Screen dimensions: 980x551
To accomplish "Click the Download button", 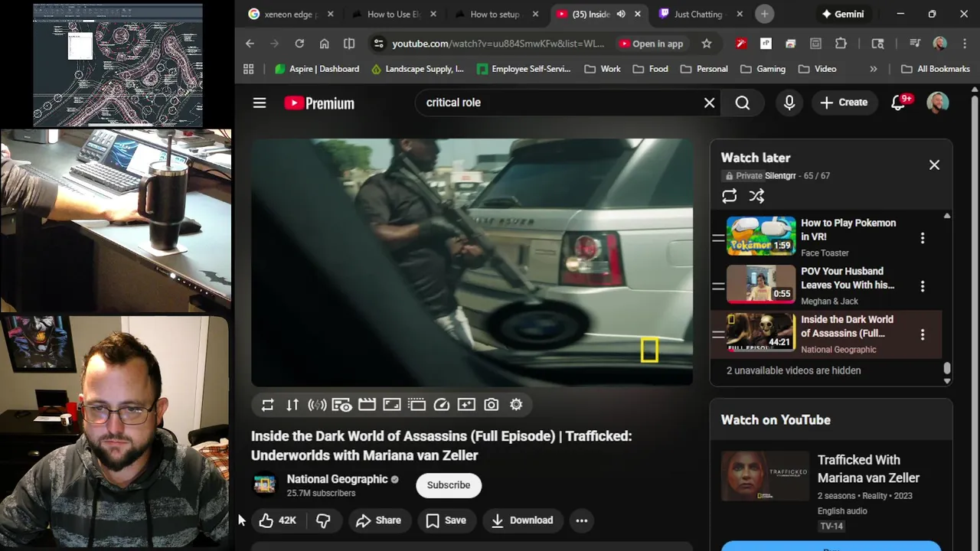I will click(x=522, y=520).
